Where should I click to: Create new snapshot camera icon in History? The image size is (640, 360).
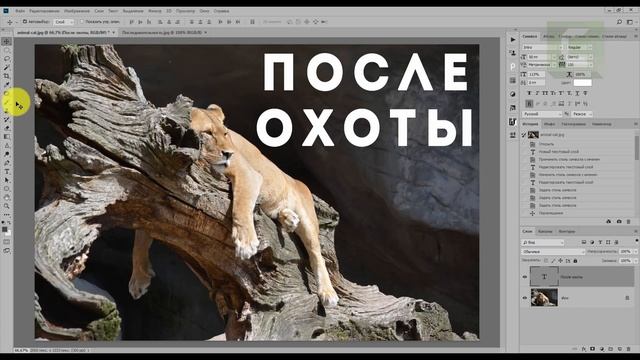(x=619, y=221)
